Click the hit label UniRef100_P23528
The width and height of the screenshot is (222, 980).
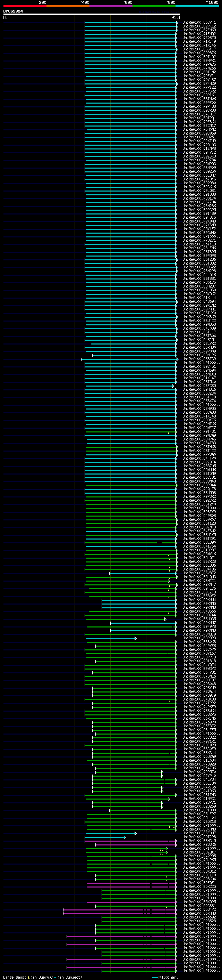199,921
